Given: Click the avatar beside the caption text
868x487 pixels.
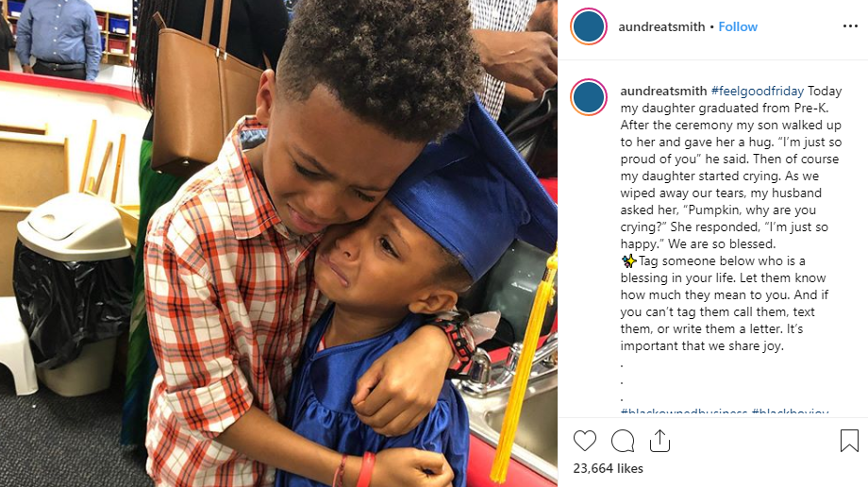Looking at the screenshot, I should pos(589,97).
